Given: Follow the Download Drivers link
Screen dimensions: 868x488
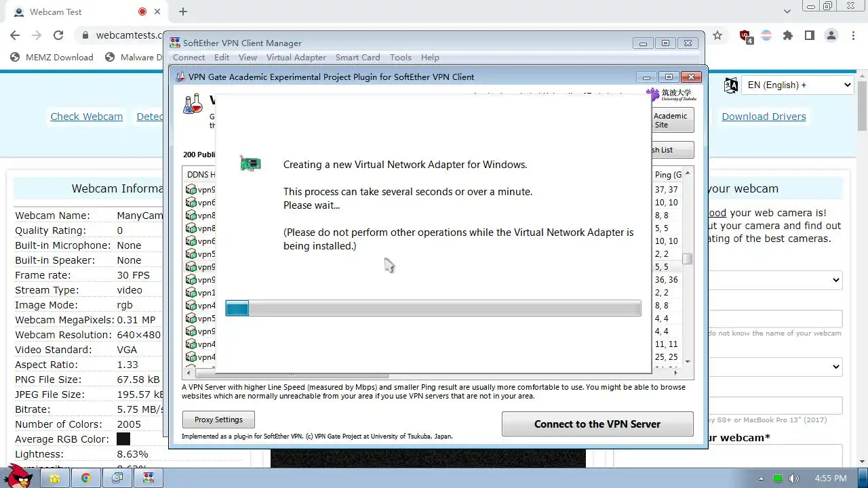Looking at the screenshot, I should (764, 117).
